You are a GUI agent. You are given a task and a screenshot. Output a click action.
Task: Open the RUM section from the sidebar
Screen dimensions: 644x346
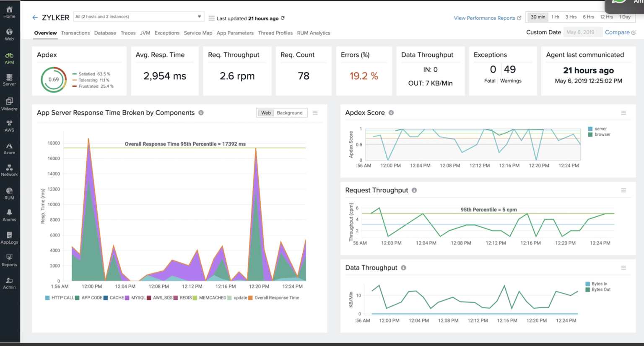point(9,193)
